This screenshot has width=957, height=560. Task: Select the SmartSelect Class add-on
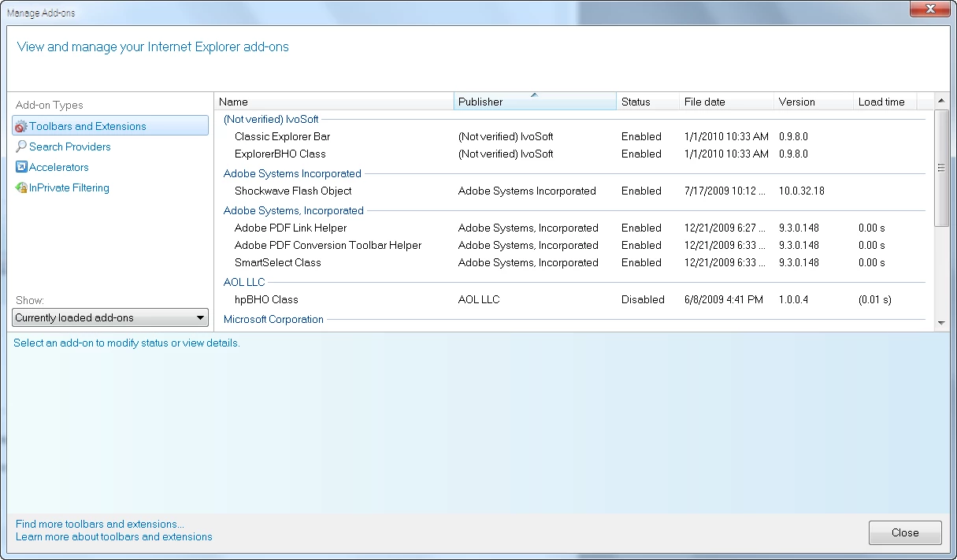(278, 262)
